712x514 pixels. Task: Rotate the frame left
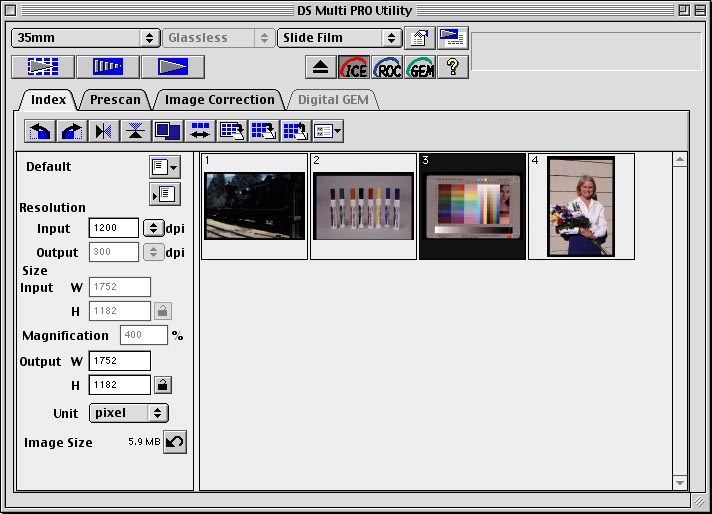[x=41, y=131]
